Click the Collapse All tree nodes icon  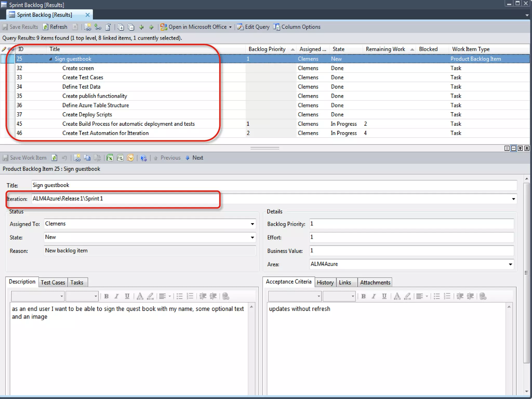tap(131, 27)
